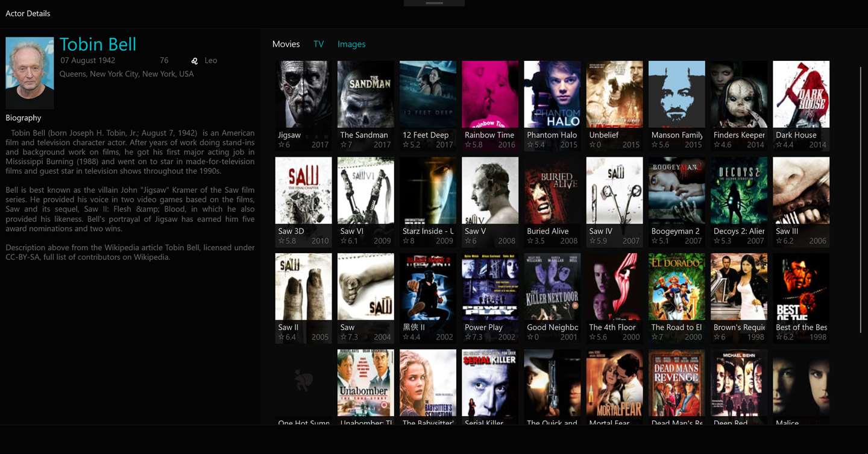Click the birth date 07 August 1942

click(x=87, y=60)
